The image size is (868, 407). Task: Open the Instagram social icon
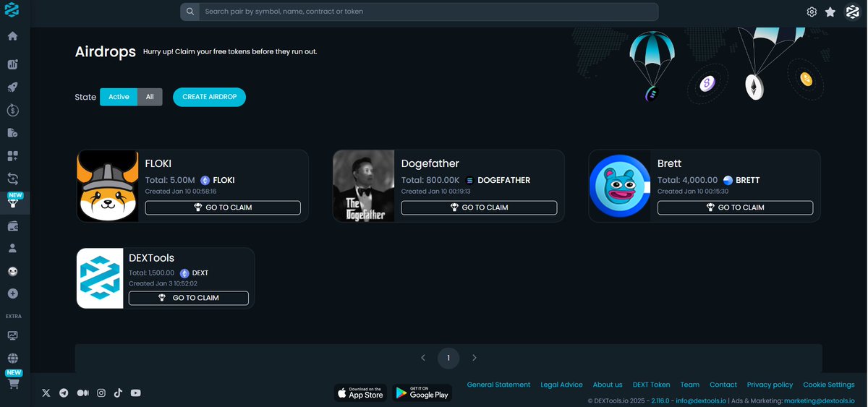point(101,393)
